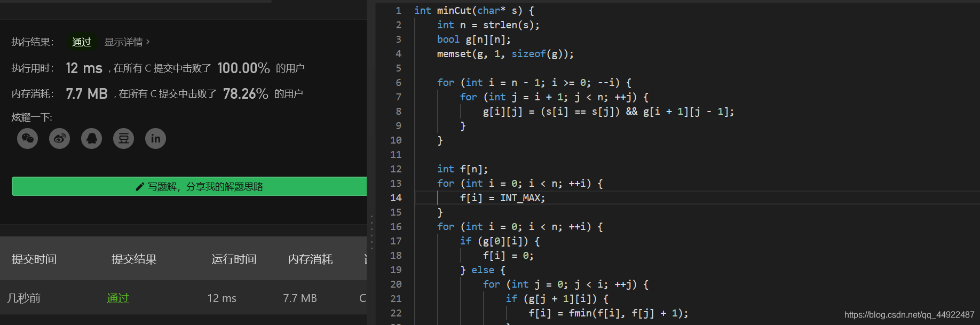
Task: Place cursor on 'if (g[0][i])' line
Action: (500, 241)
